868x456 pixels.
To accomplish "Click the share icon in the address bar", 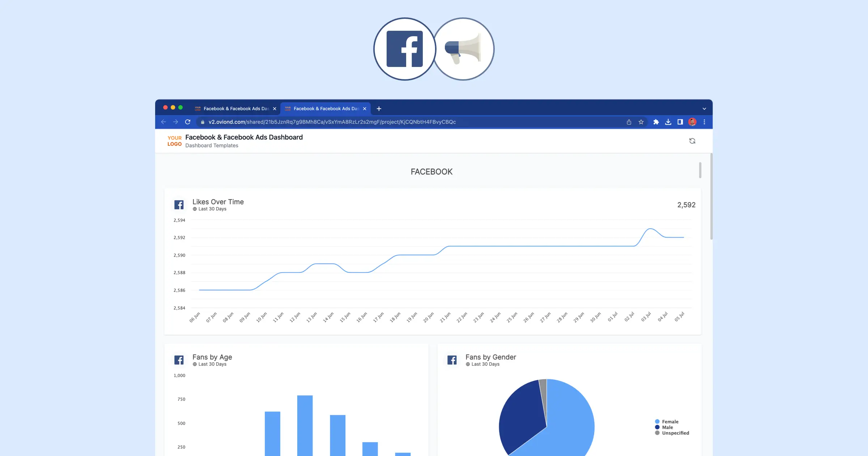I will coord(629,122).
